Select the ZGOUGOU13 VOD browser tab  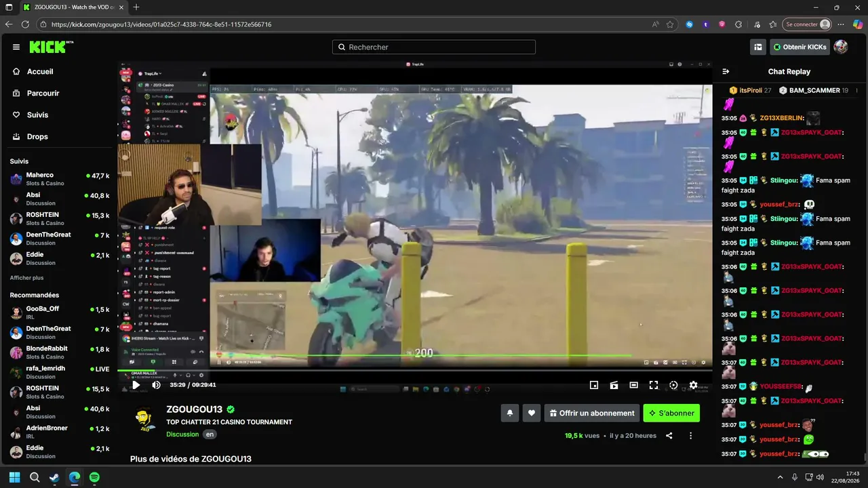73,7
